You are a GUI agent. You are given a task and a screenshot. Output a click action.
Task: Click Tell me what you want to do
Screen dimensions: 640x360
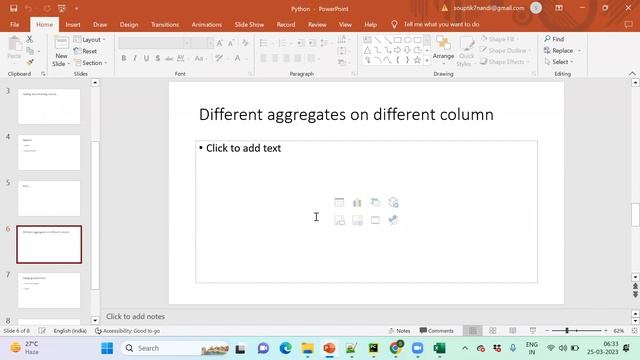tap(441, 24)
